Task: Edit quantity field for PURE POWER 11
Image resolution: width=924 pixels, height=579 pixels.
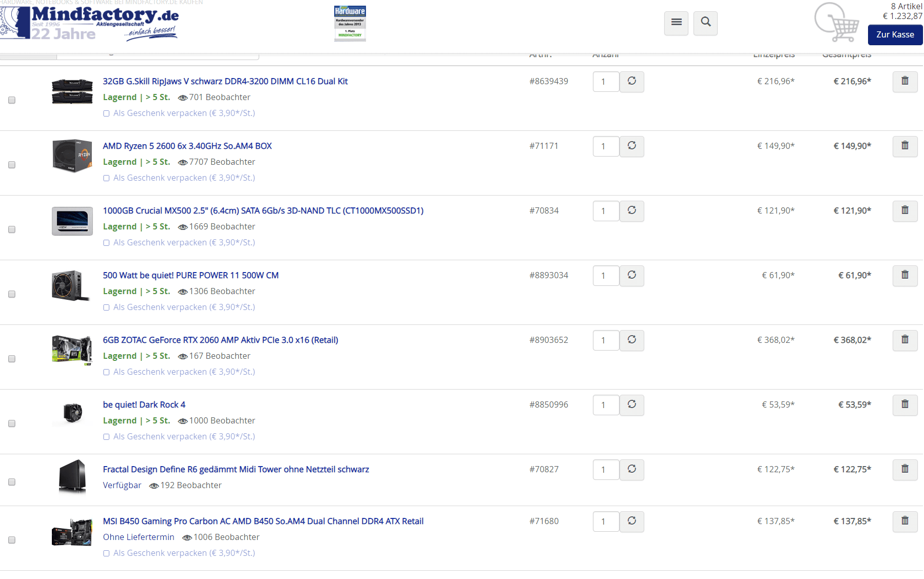Action: pos(606,276)
